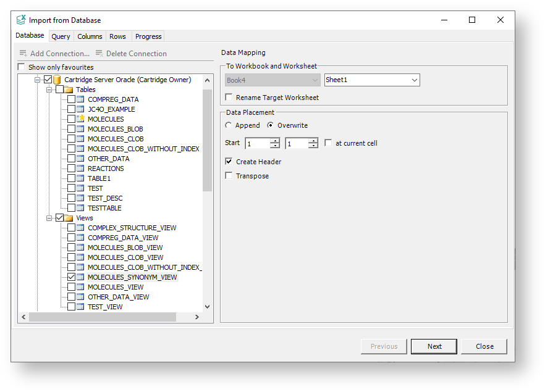
Task: Uncheck the Create Header option
Action: pos(229,162)
